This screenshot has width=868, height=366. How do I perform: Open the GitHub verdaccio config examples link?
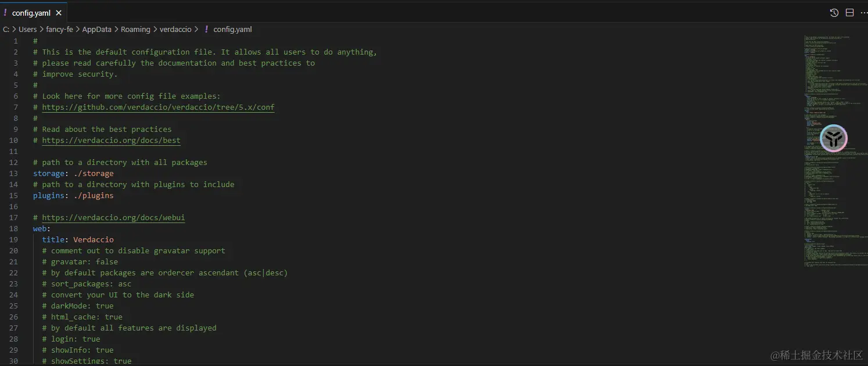pos(158,107)
